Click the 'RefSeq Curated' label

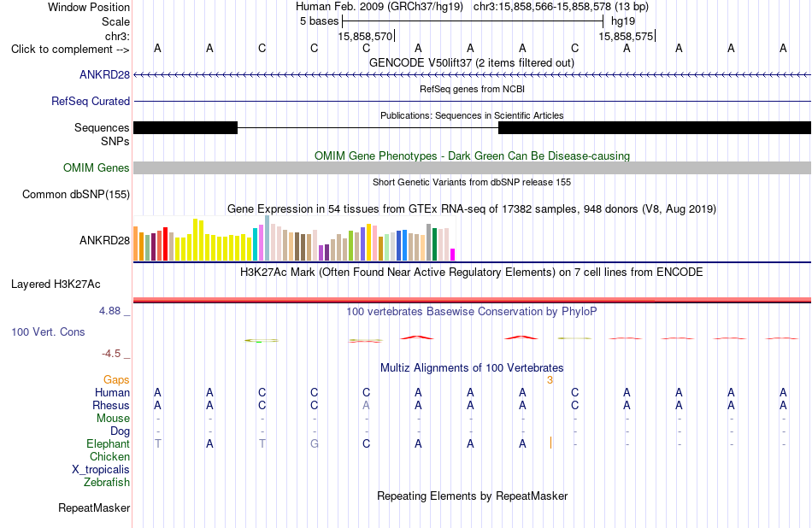point(90,101)
